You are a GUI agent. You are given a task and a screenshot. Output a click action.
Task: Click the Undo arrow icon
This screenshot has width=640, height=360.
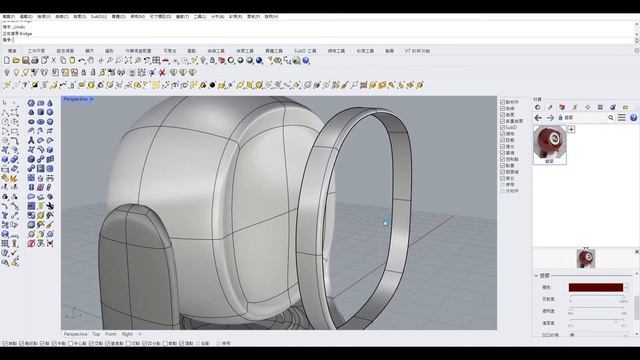[x=82, y=60]
